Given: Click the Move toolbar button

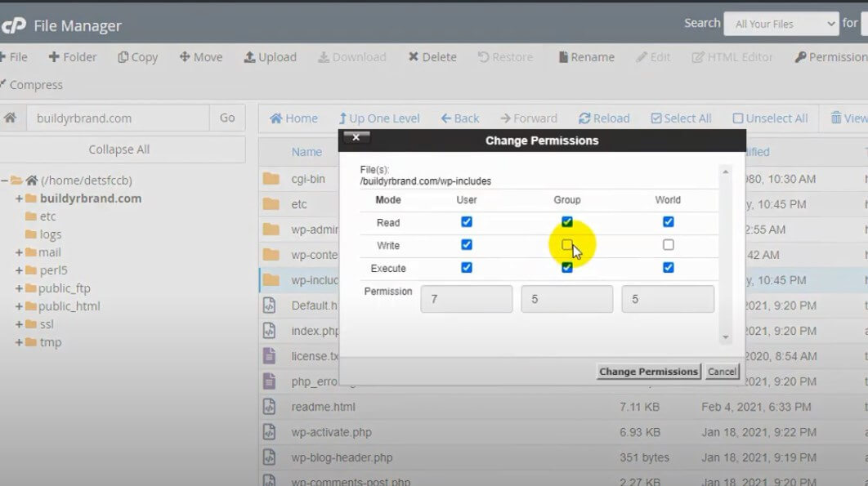Looking at the screenshot, I should tap(201, 57).
